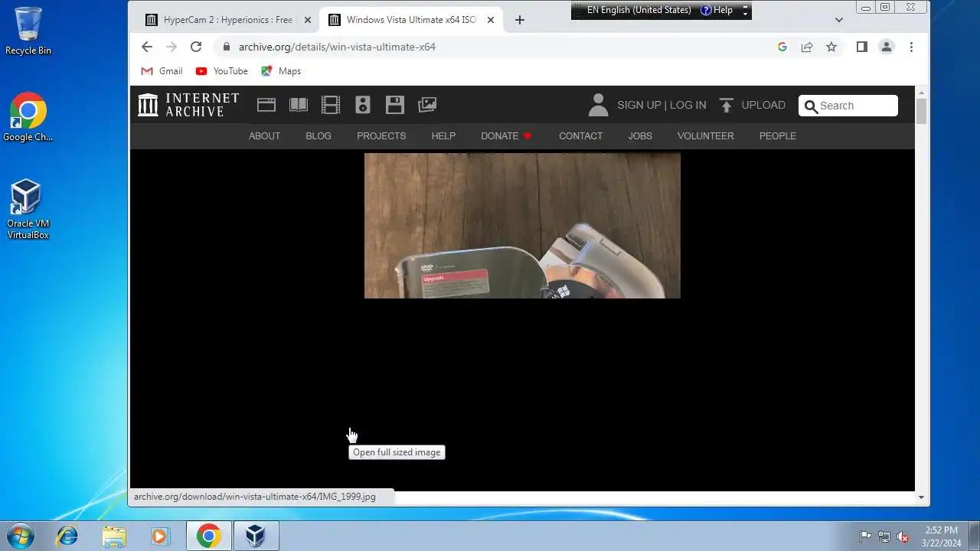Open the Vista DVD photo thumbnail
This screenshot has width=980, height=551.
click(x=522, y=225)
